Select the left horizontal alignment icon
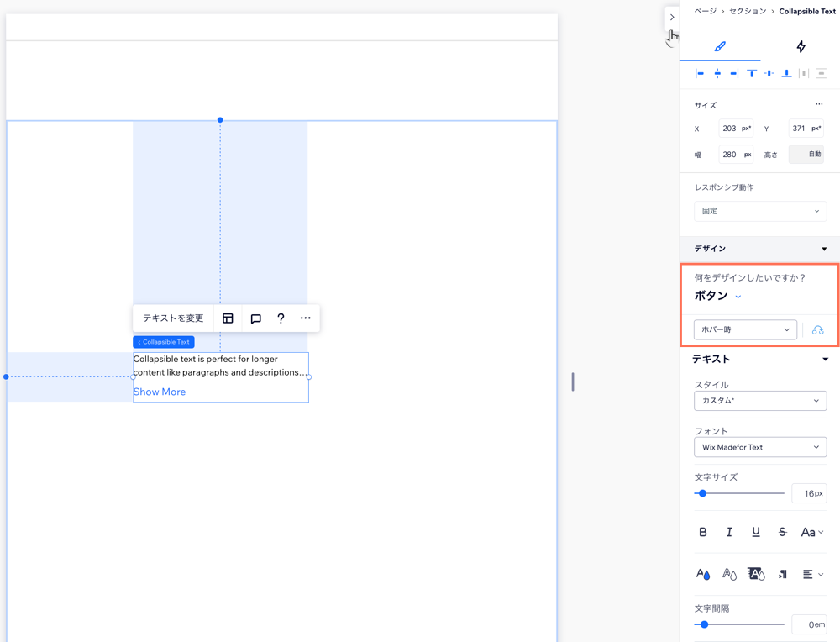The height and width of the screenshot is (642, 840). 699,73
